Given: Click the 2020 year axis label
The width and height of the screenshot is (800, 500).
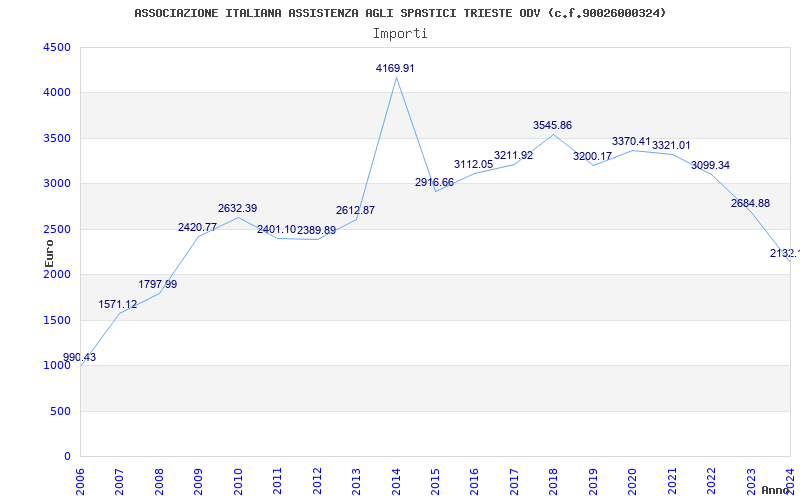Looking at the screenshot, I should pyautogui.click(x=633, y=482).
